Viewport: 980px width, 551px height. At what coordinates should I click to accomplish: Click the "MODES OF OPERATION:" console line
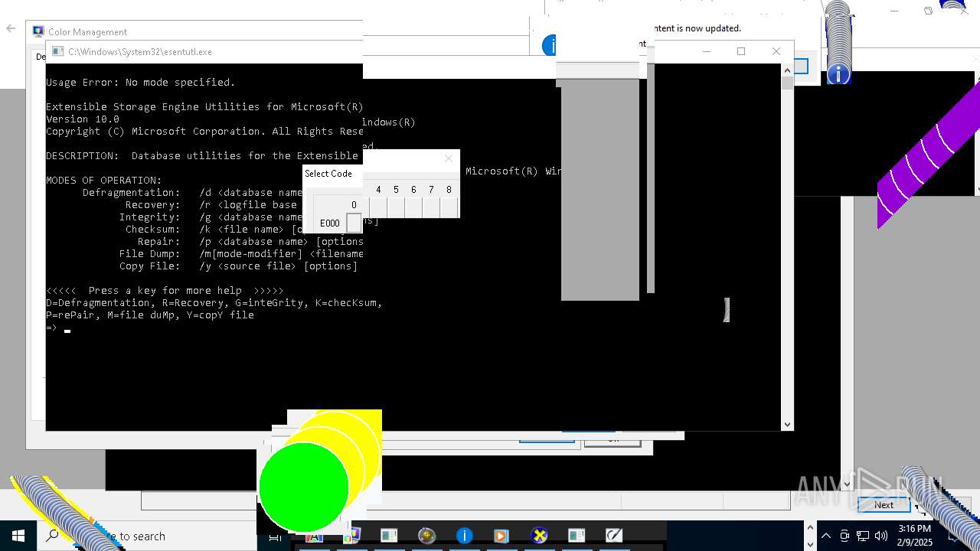pyautogui.click(x=104, y=181)
